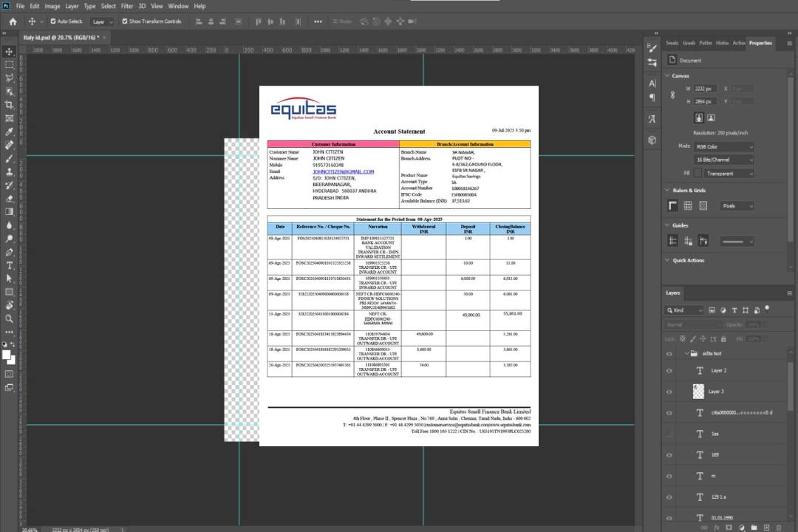Toggle Quick Mask mode
Image resolution: width=798 pixels, height=532 pixels.
9,374
